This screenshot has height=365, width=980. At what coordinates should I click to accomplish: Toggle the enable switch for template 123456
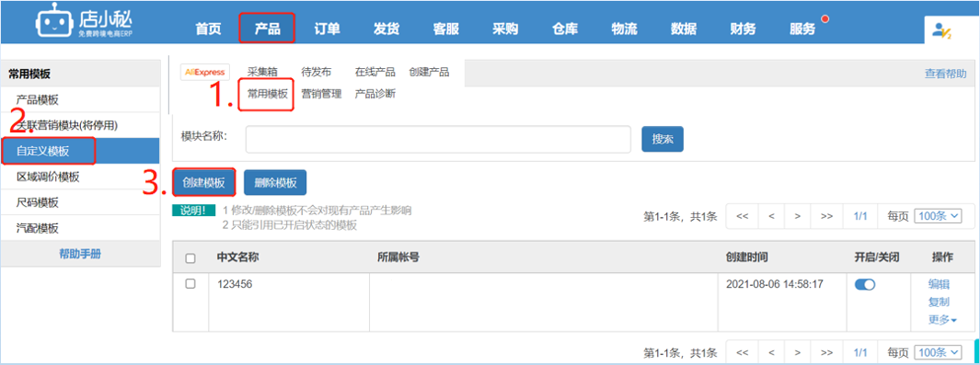tap(864, 284)
